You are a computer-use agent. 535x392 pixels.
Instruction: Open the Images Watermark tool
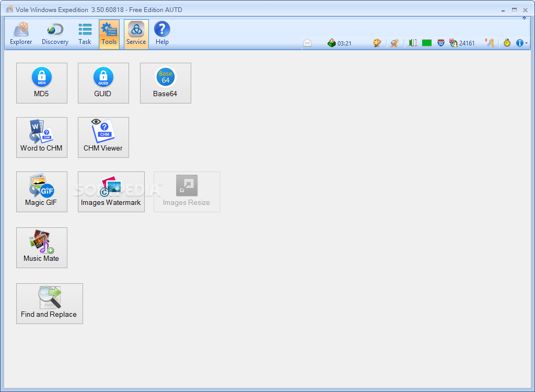(111, 192)
